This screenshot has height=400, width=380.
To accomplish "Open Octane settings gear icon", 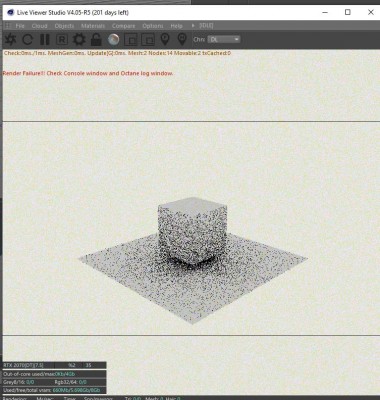I will 79,39.
